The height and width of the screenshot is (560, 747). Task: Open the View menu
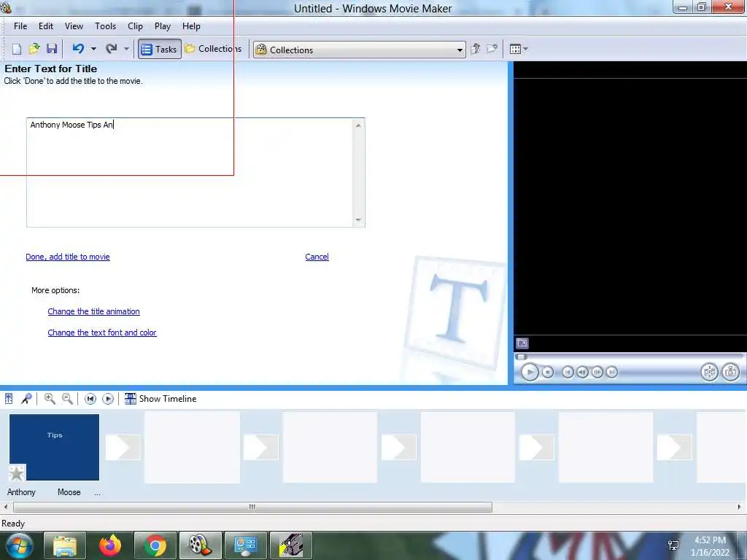(x=74, y=26)
